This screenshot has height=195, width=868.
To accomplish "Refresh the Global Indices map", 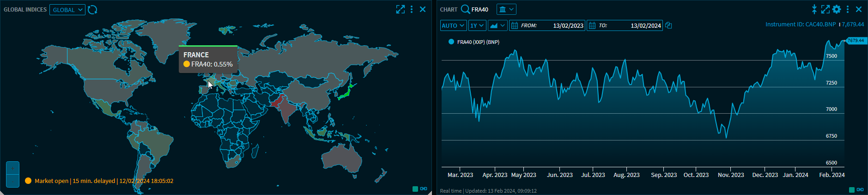I will (x=92, y=10).
